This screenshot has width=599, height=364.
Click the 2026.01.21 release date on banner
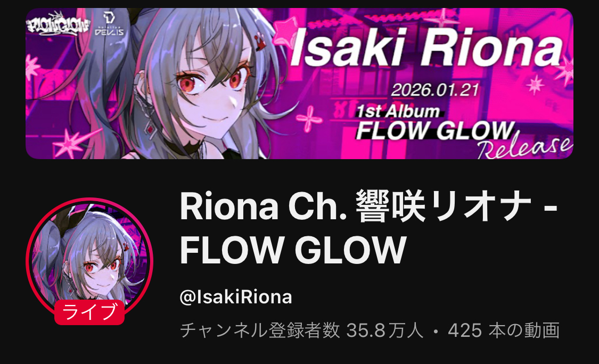point(434,90)
